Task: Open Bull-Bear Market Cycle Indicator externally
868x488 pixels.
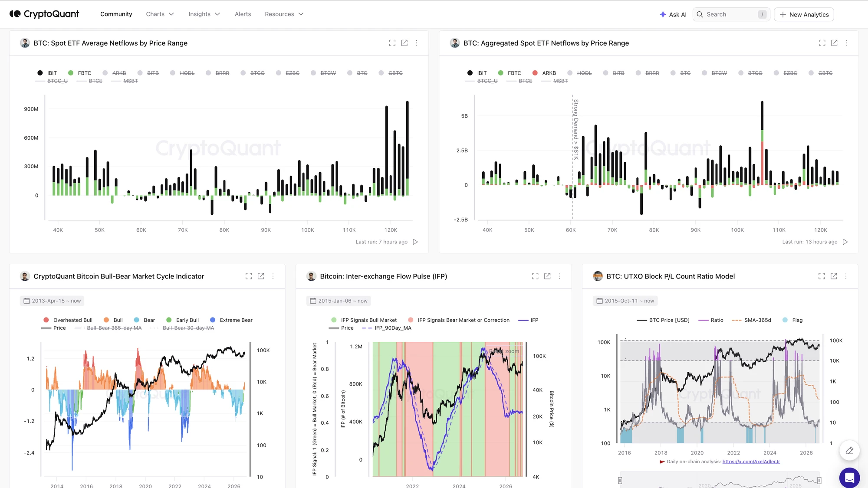Action: click(x=261, y=276)
